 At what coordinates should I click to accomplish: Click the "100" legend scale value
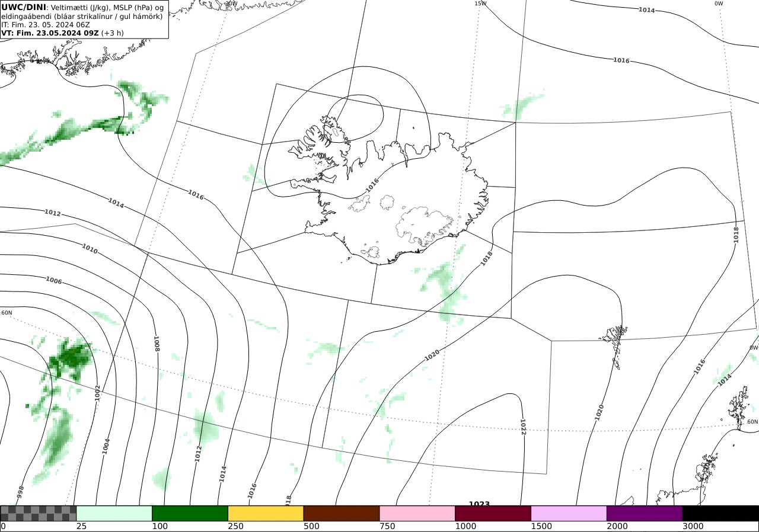click(160, 527)
